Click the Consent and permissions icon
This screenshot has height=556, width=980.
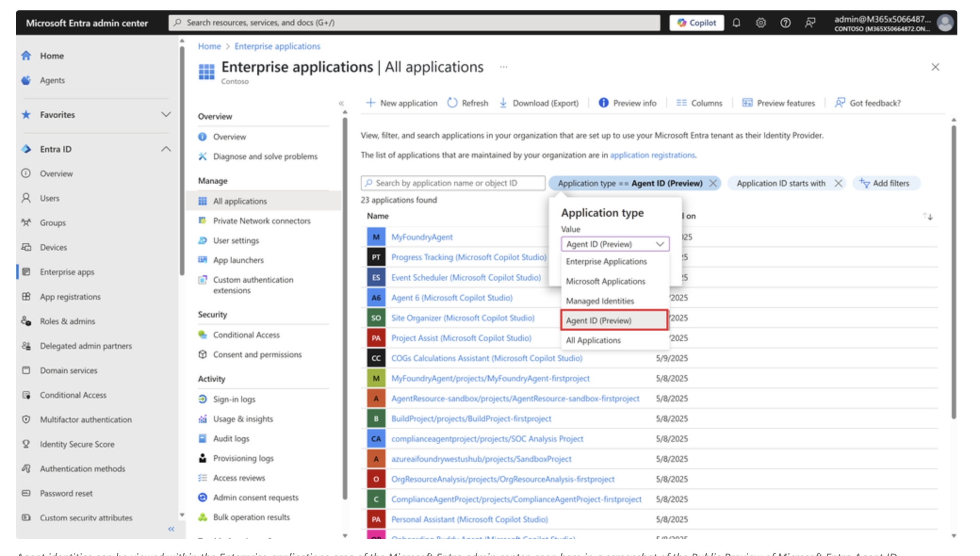click(203, 354)
